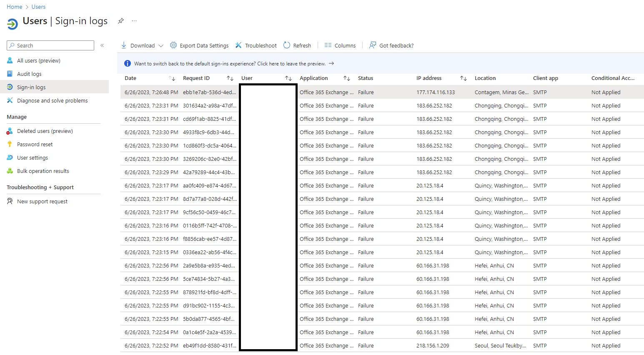This screenshot has width=644, height=355.
Task: Sort the Application column
Action: tap(346, 78)
